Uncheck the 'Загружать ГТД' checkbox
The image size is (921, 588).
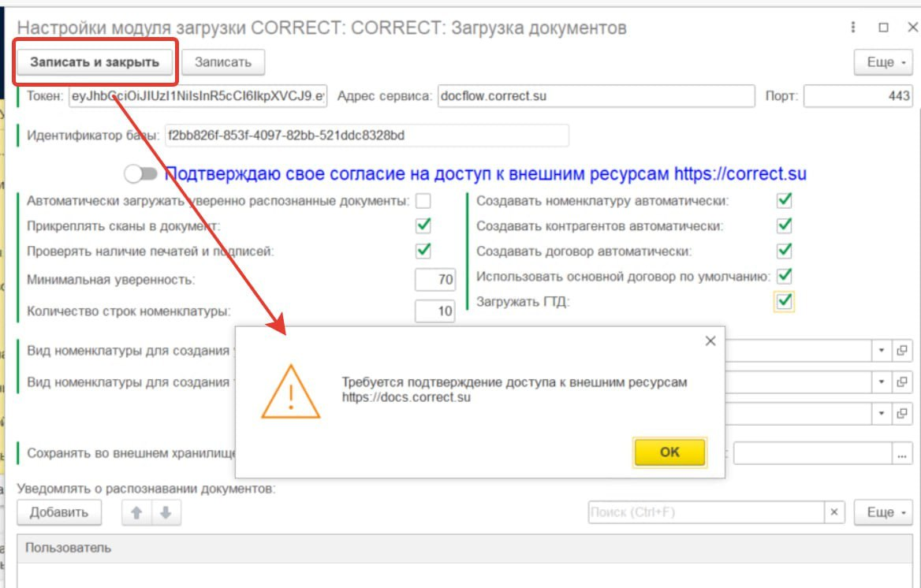tap(784, 301)
